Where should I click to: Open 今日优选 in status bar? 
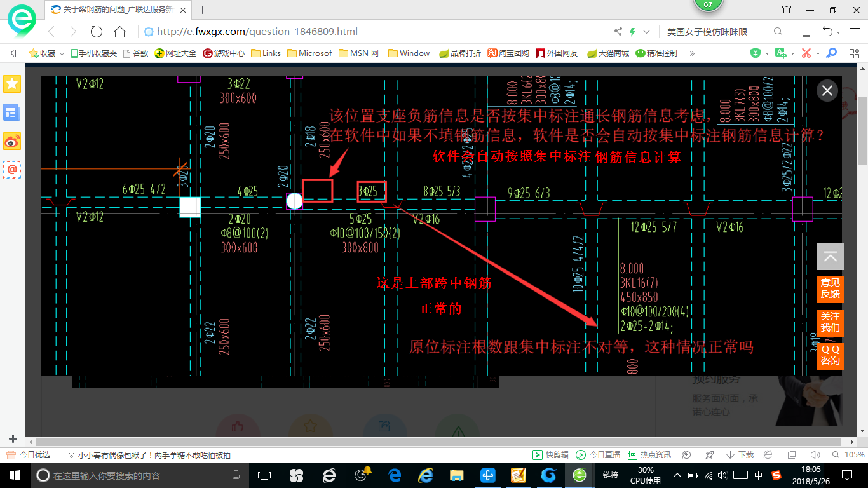pyautogui.click(x=29, y=455)
